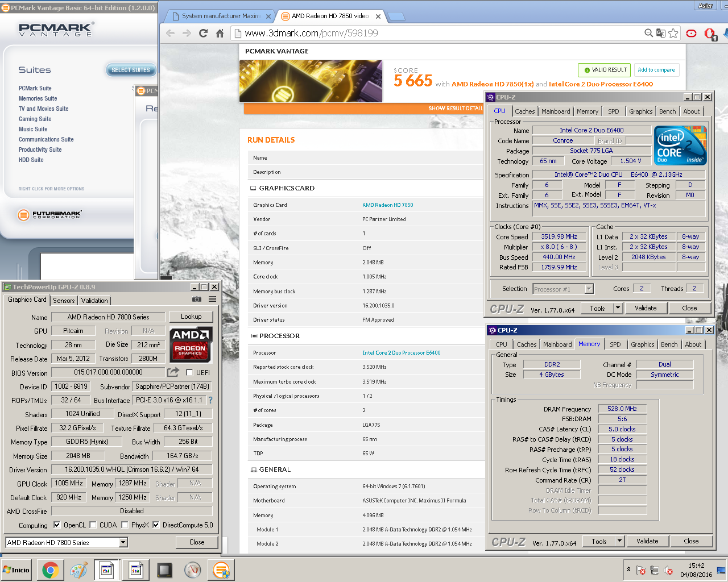This screenshot has height=582, width=728.
Task: Open a new browser tab
Action: point(396,16)
